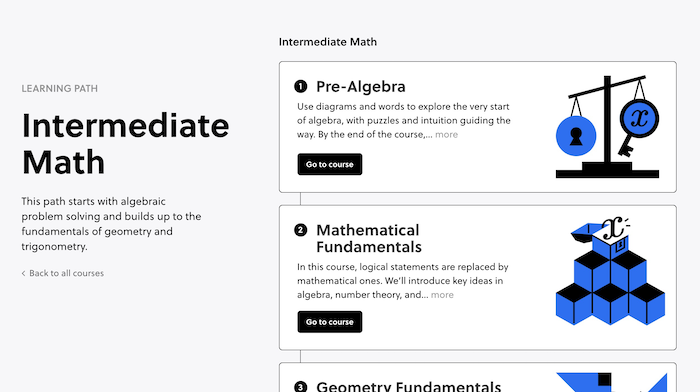The width and height of the screenshot is (700, 392).
Task: Select the Geometry Fundamentals course title
Action: [x=408, y=386]
